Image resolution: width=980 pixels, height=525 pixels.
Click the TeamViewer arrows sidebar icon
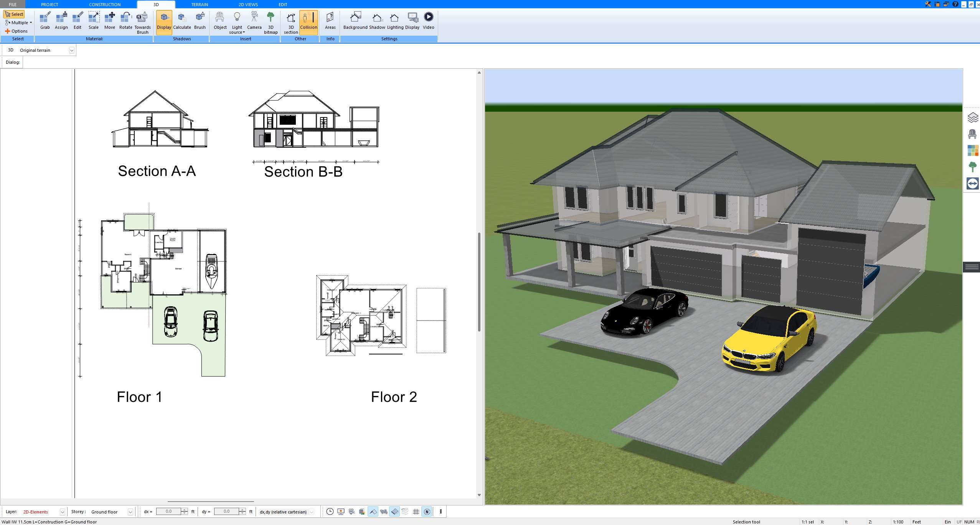point(973,183)
